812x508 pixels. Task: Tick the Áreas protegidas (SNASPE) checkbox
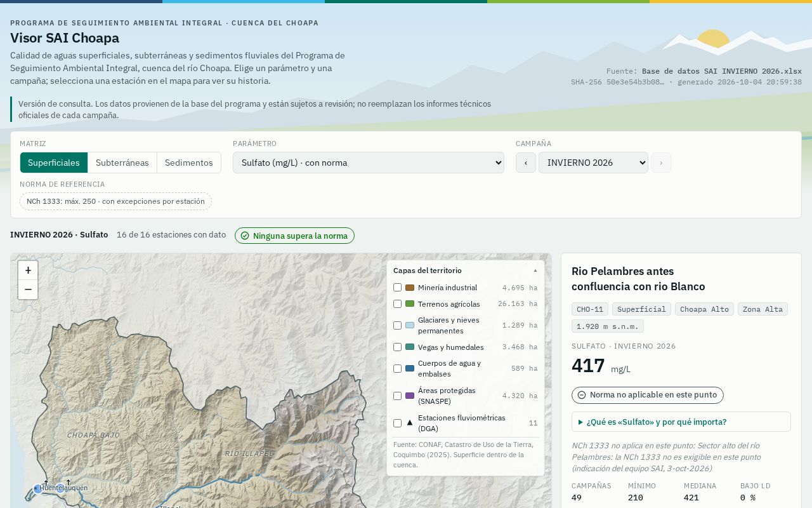398,396
